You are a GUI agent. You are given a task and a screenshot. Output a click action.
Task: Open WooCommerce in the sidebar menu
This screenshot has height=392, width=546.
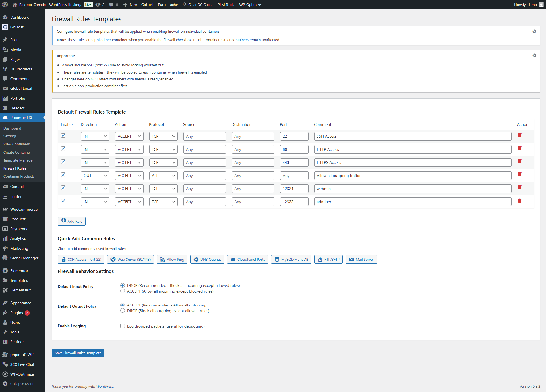click(24, 209)
